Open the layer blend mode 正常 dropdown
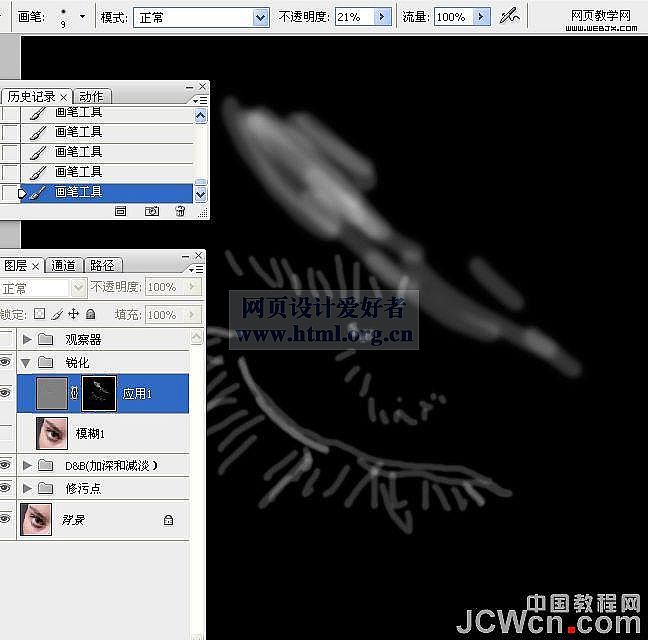Screen dimensions: 648x640 coord(78,288)
